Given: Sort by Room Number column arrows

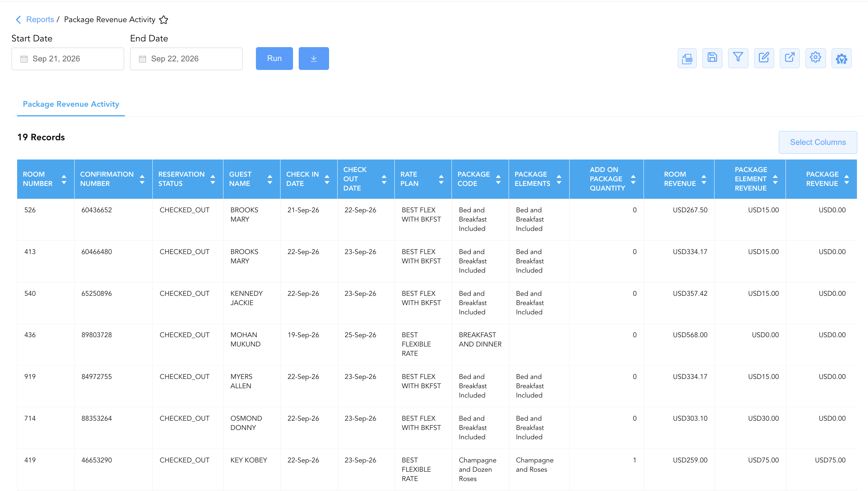Looking at the screenshot, I should (x=64, y=179).
